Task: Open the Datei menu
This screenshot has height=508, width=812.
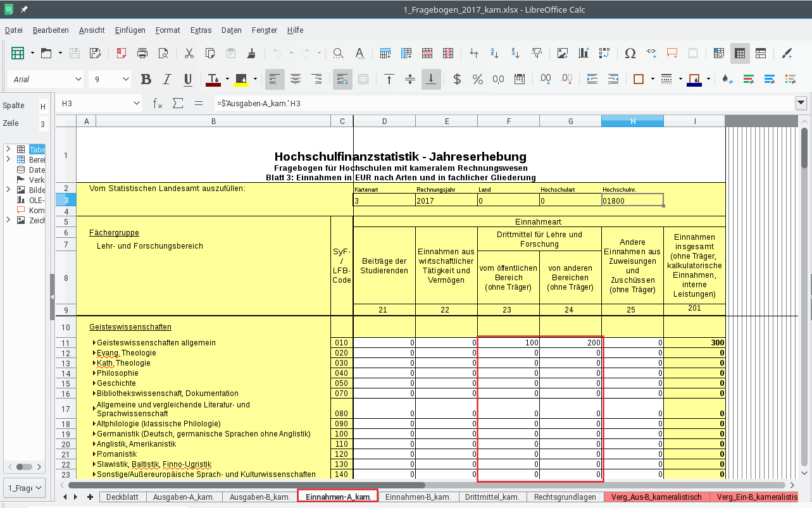Action: 14,30
